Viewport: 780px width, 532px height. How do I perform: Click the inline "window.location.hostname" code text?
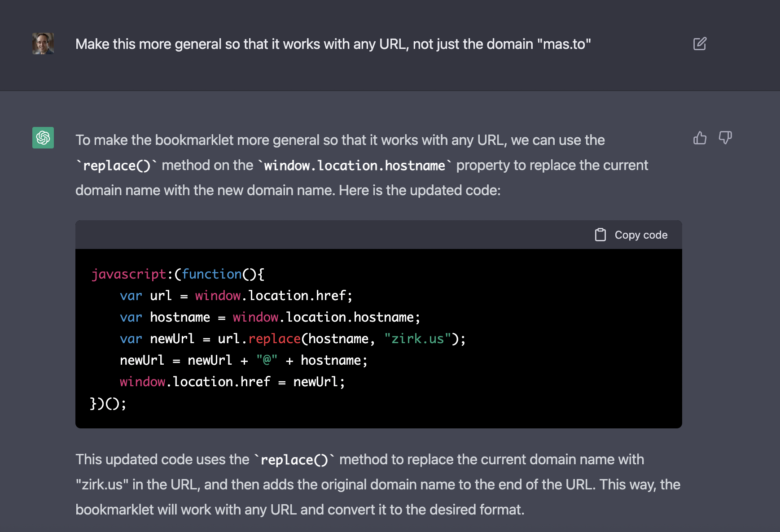pyautogui.click(x=355, y=166)
